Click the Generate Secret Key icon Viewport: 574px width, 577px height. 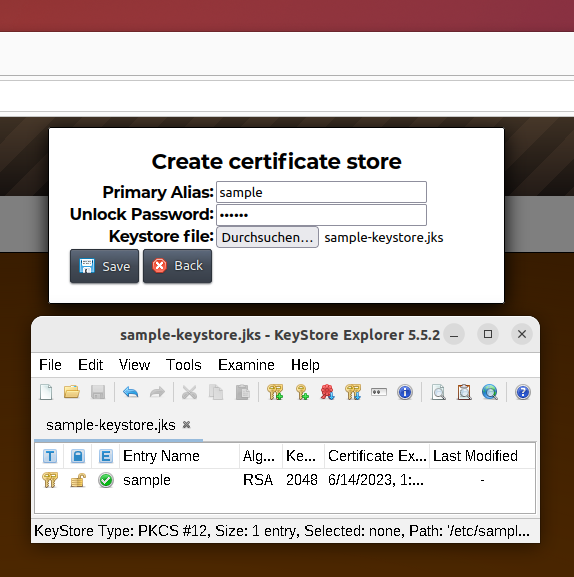pos(302,392)
